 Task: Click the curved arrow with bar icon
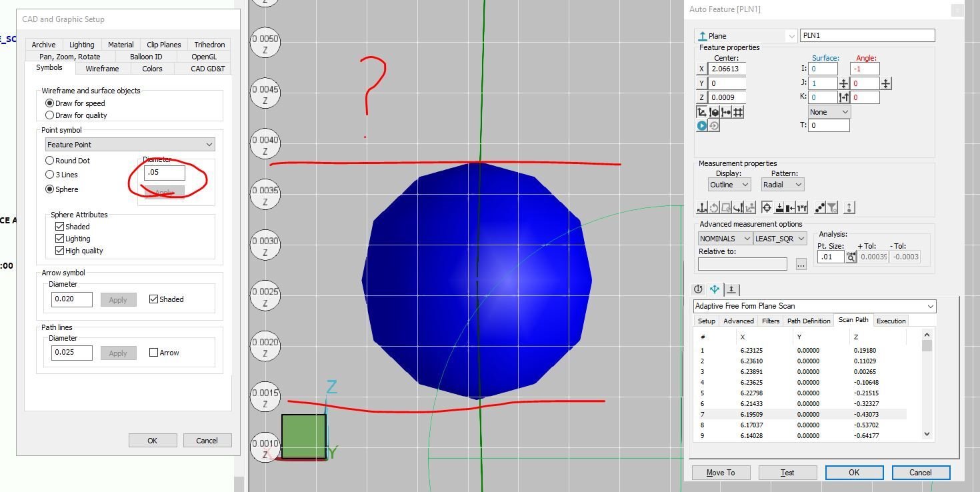pyautogui.click(x=738, y=208)
